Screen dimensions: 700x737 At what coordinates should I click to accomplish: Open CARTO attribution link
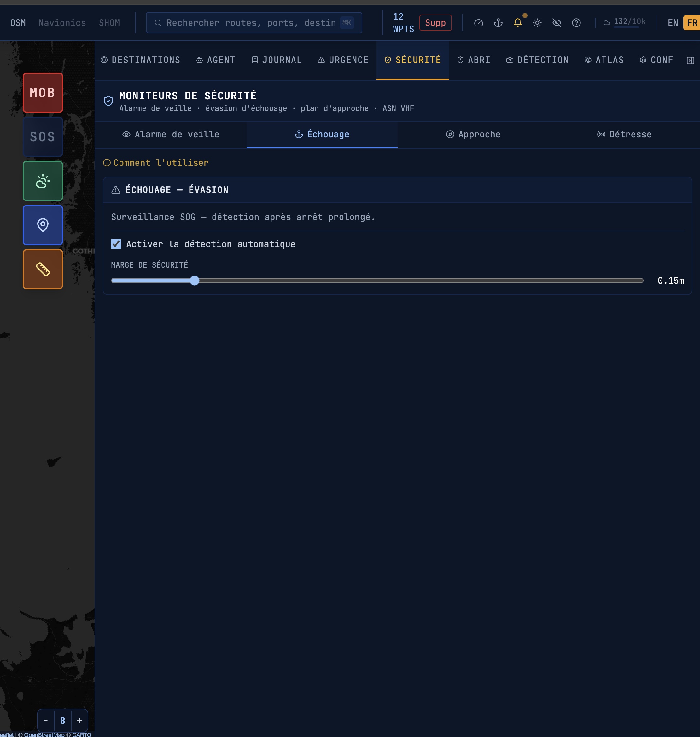click(x=82, y=734)
